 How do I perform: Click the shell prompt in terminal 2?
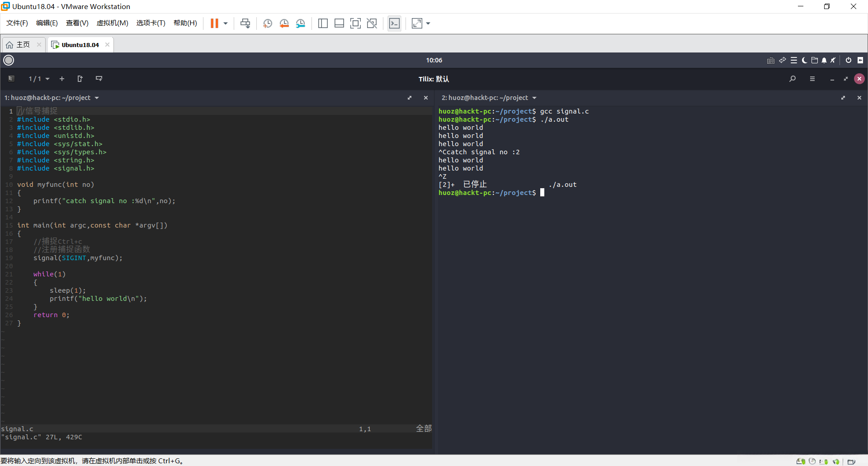point(542,193)
